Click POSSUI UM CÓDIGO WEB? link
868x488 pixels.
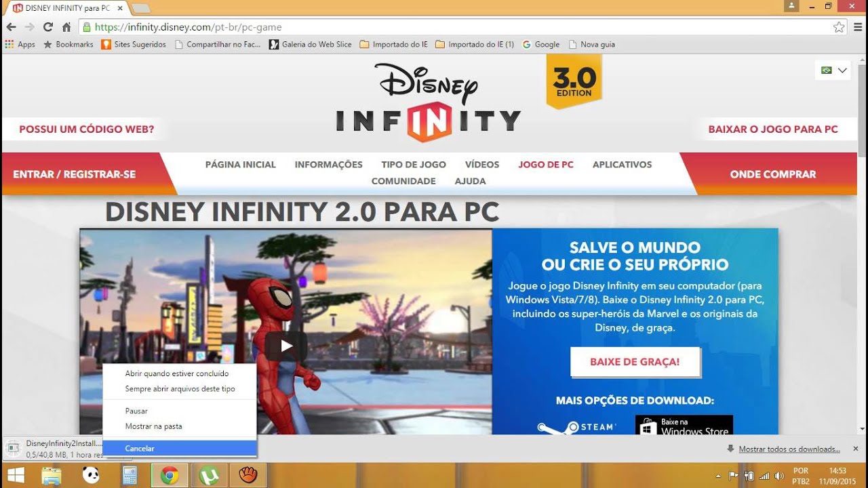(x=86, y=129)
